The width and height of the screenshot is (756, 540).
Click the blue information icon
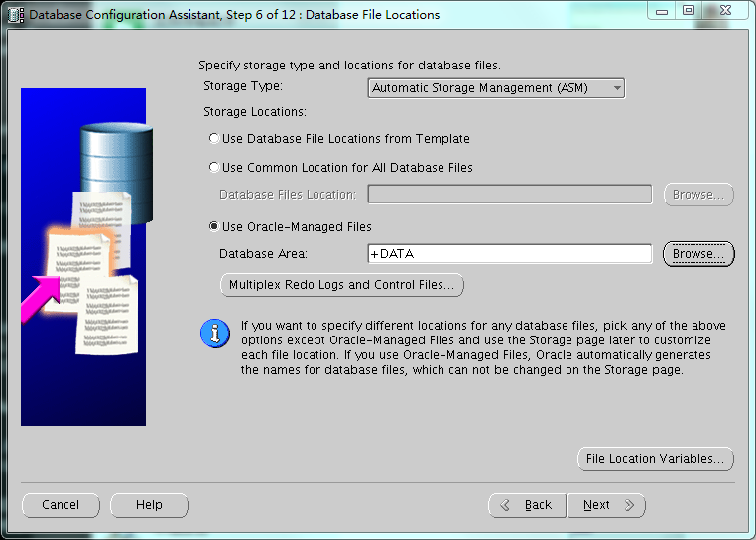(215, 334)
